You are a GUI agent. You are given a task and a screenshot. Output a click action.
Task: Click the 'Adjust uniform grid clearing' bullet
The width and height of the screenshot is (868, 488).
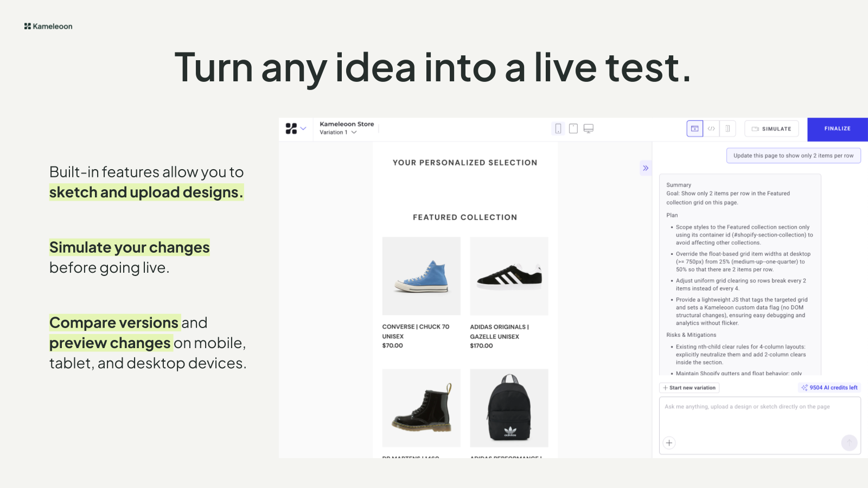[741, 285]
